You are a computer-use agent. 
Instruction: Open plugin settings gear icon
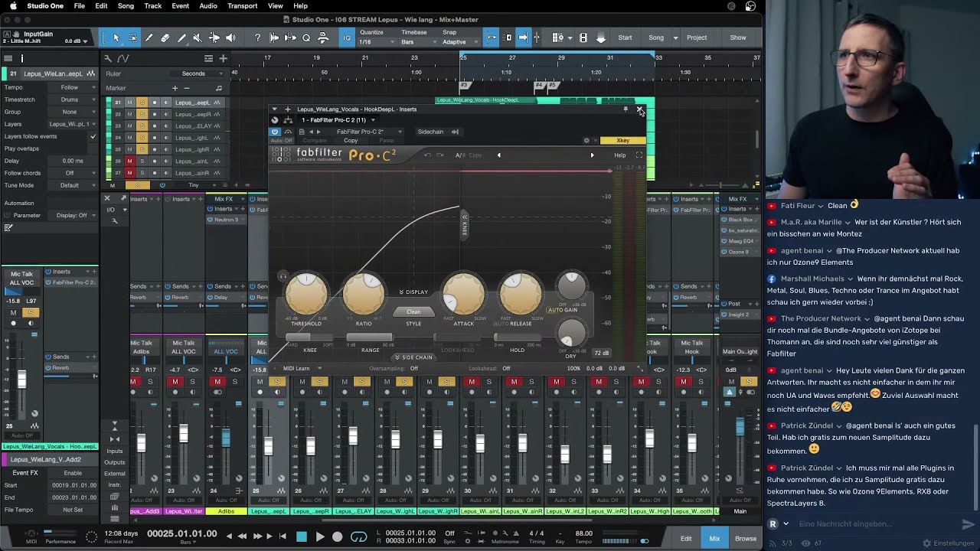(586, 140)
